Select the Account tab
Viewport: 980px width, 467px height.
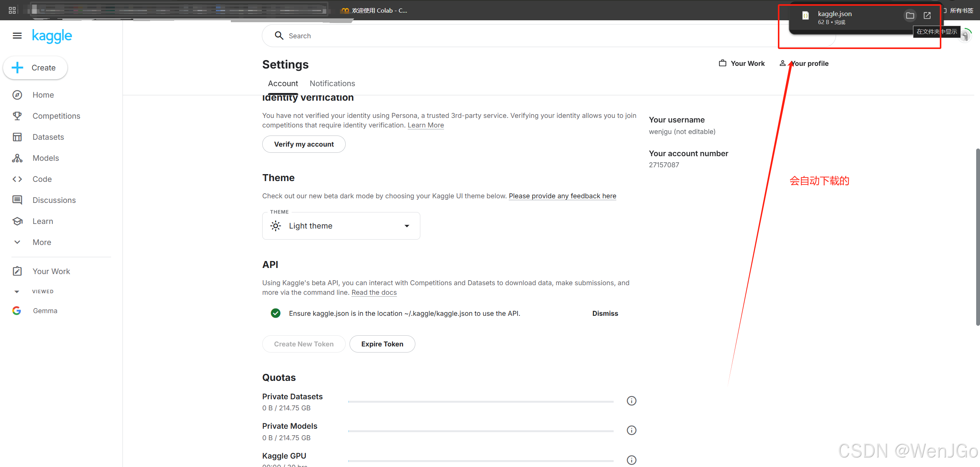[283, 83]
